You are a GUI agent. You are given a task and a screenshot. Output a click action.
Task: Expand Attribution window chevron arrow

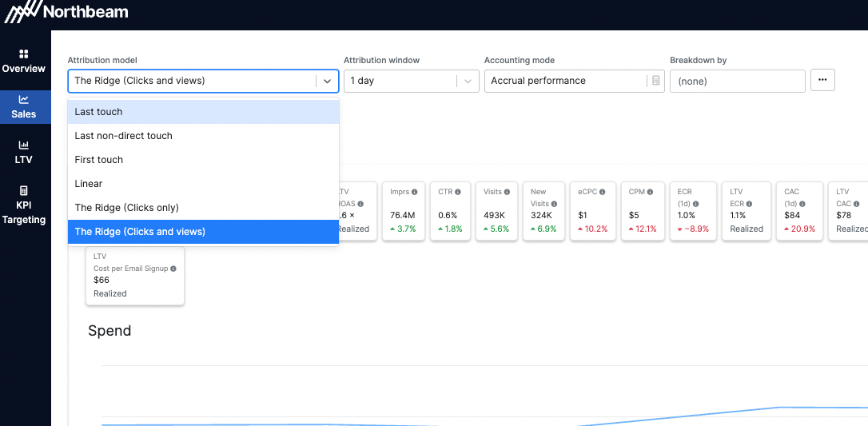coord(468,81)
